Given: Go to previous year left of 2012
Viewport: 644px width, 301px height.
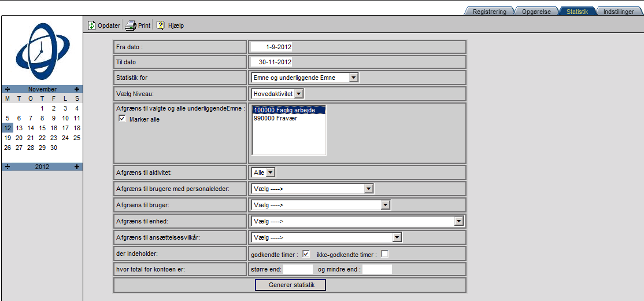Looking at the screenshot, I should tap(8, 167).
